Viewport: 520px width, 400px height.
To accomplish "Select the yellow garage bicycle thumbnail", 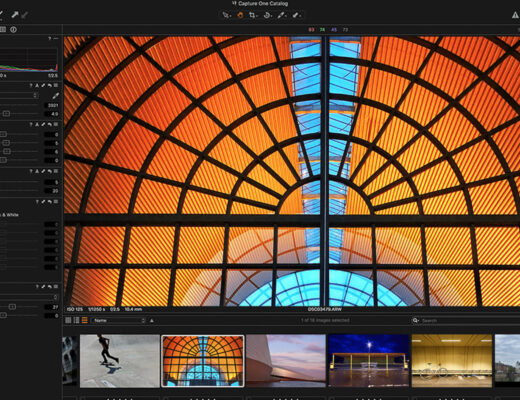I will coord(452,361).
